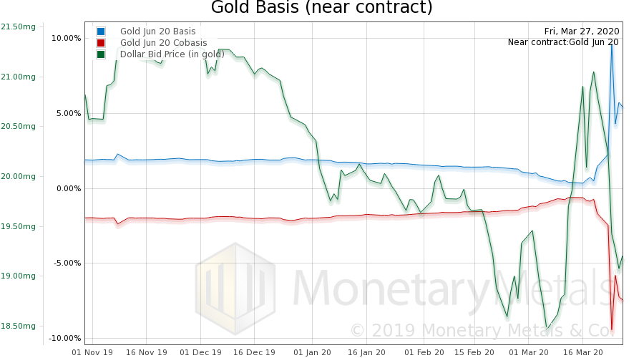The width and height of the screenshot is (644, 358).
Task: Click the "18.50mg" left axis label
Action: click(19, 326)
